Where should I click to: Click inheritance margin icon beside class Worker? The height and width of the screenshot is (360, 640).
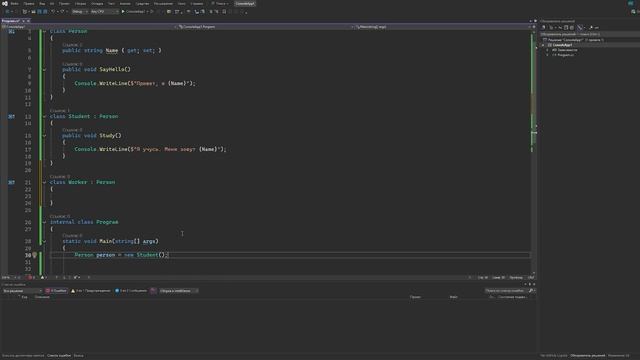click(x=11, y=182)
